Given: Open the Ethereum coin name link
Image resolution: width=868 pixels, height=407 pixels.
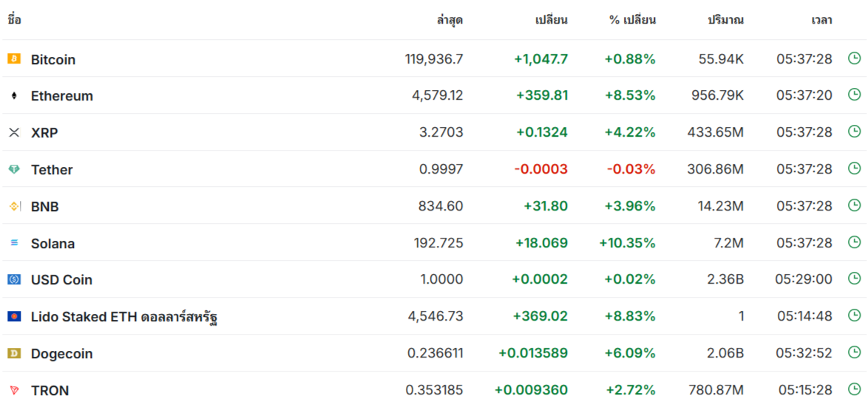Looking at the screenshot, I should pyautogui.click(x=62, y=96).
